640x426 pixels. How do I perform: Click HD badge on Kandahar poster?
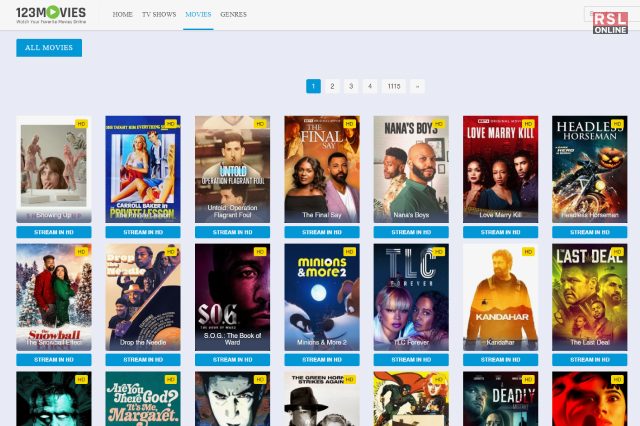(x=528, y=252)
